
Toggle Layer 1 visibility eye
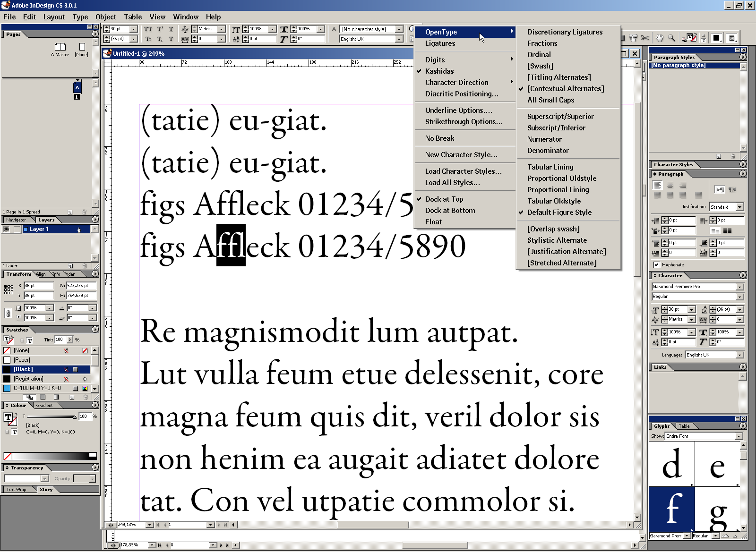click(6, 229)
